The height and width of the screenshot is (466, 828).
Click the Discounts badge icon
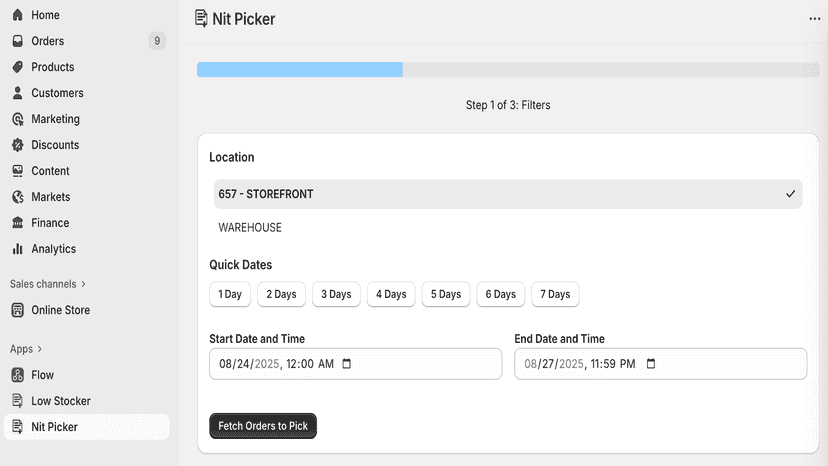click(x=17, y=145)
